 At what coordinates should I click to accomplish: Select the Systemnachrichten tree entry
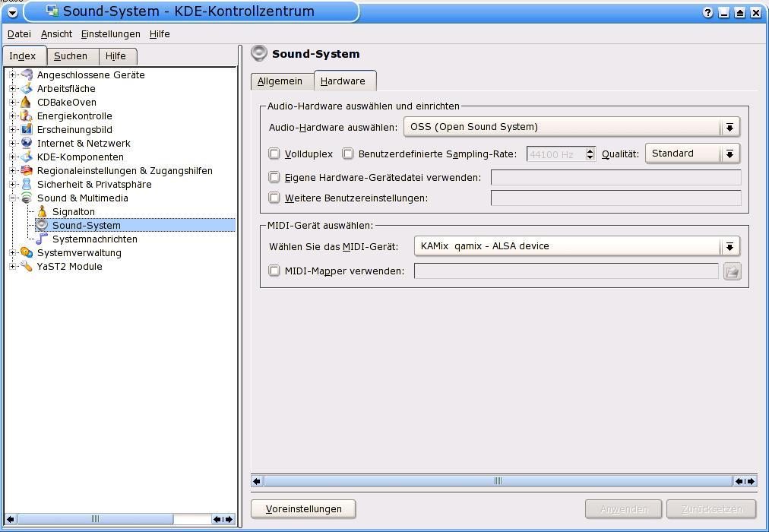[95, 239]
